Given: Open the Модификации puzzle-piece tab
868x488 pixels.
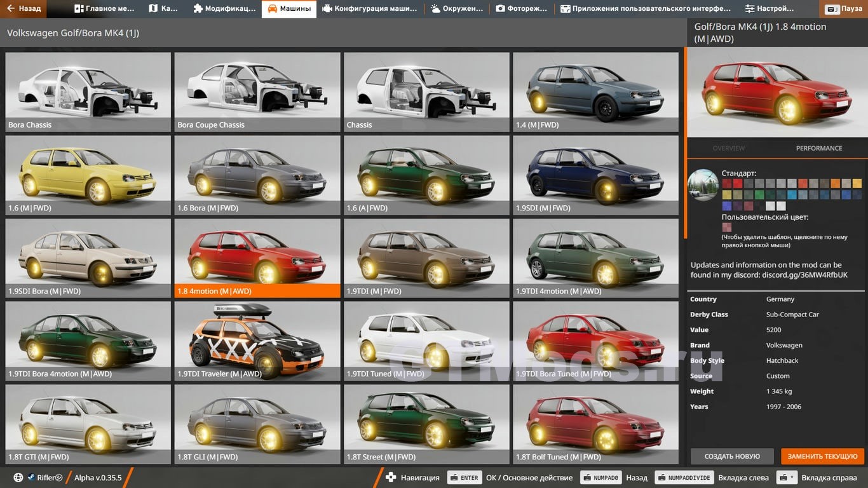Looking at the screenshot, I should [x=224, y=9].
